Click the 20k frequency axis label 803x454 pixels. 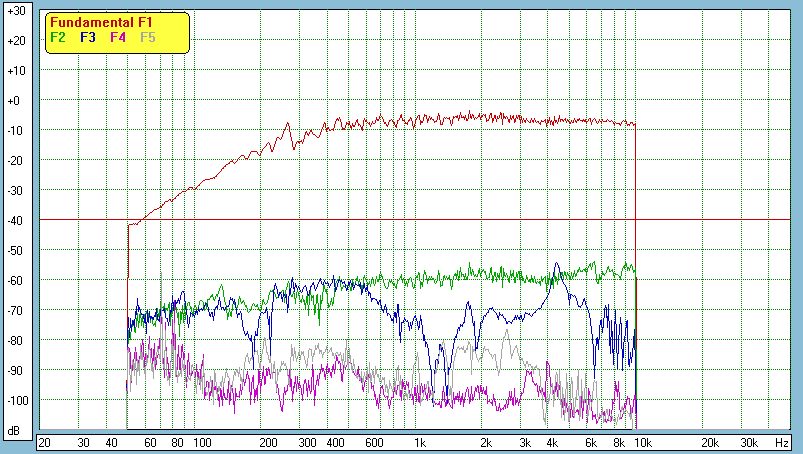(710, 443)
